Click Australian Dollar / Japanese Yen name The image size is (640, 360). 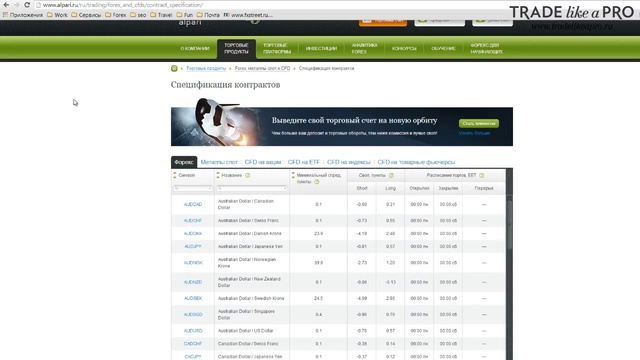coord(249,247)
